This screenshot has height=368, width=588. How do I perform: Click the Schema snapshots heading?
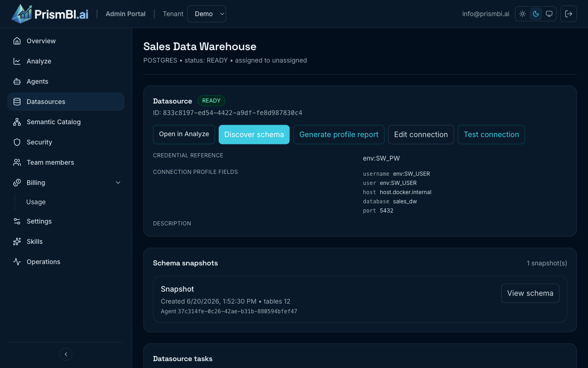(186, 263)
